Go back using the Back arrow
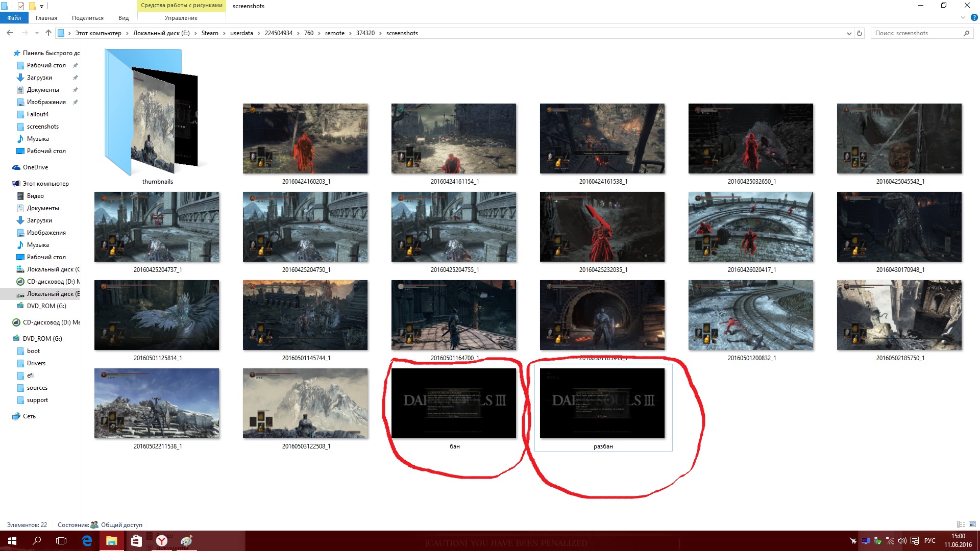This screenshot has height=551, width=980. [x=10, y=33]
